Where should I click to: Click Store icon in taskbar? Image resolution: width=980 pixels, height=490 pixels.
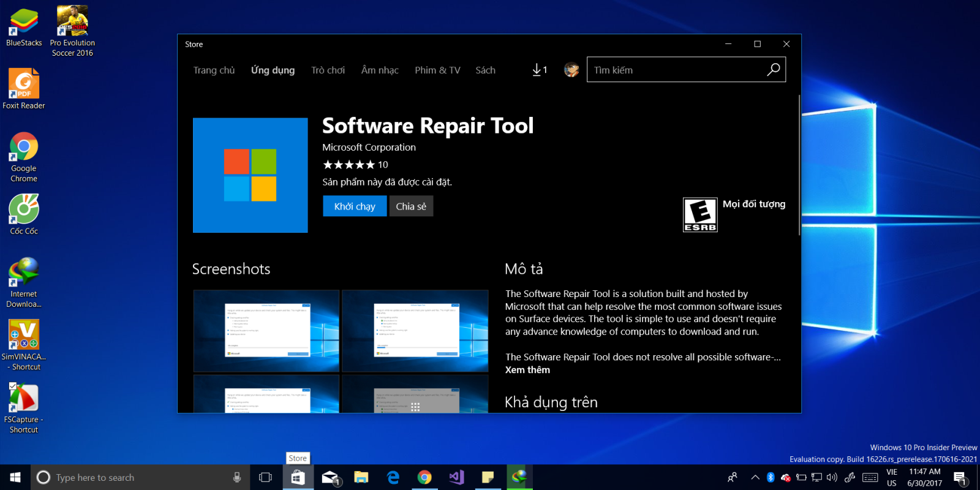point(298,477)
